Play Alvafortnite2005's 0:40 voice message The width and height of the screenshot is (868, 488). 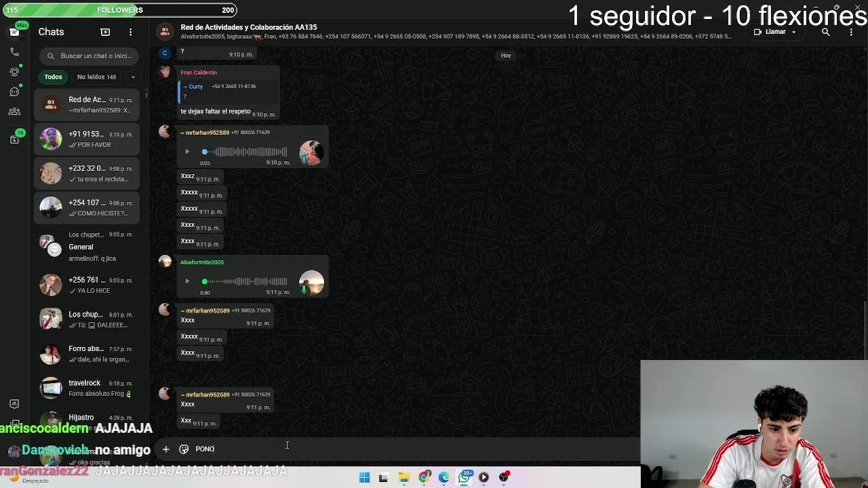(187, 281)
